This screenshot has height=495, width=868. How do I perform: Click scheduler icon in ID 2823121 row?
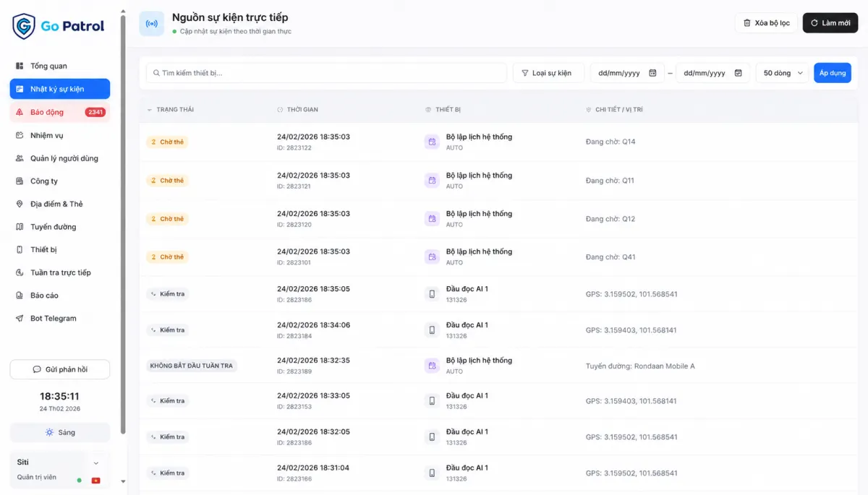pyautogui.click(x=432, y=181)
